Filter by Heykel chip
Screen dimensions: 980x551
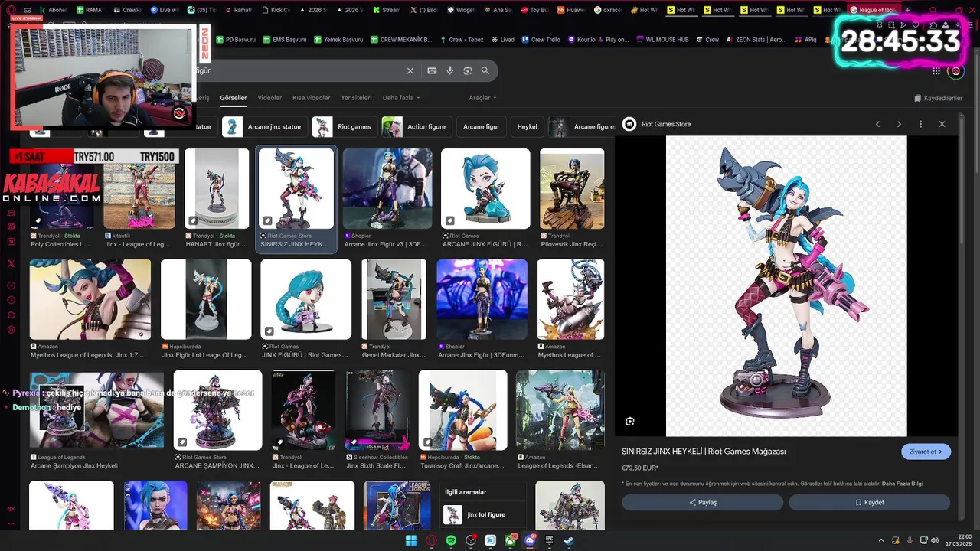pyautogui.click(x=528, y=127)
